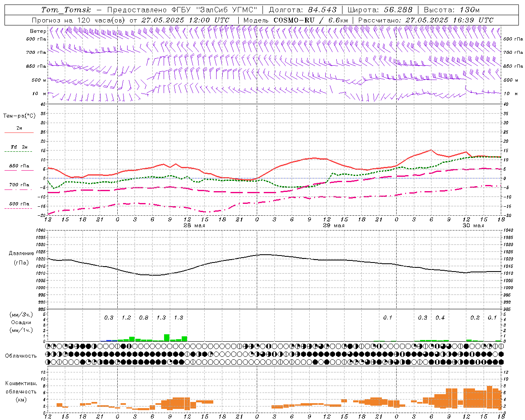Screen dimensions: 525x420
Task: Click the Тем-ра(°C) axis label
Action: coord(19,116)
